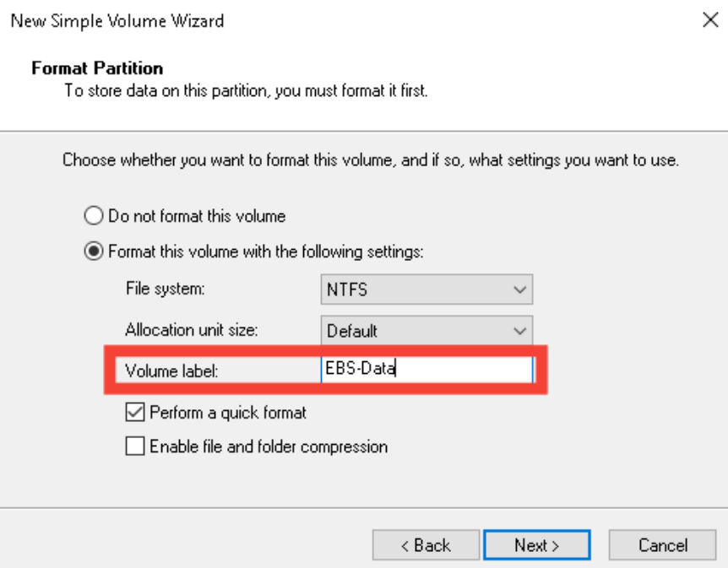Click into the Volume label field containing EBS-Data
This screenshot has height=568, width=728.
(426, 369)
